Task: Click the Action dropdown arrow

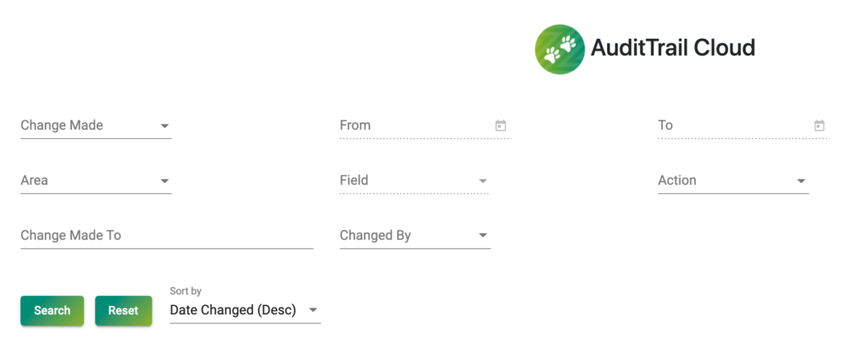Action: click(x=801, y=181)
